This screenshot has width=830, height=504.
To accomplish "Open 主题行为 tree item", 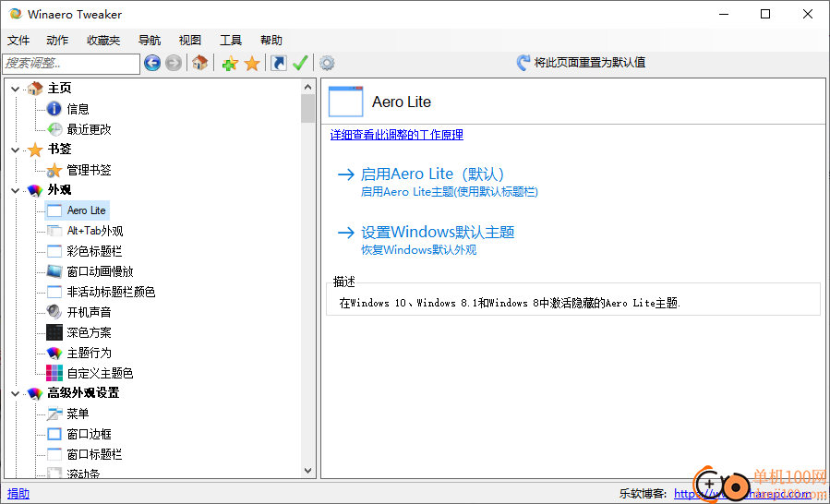I will coord(89,353).
